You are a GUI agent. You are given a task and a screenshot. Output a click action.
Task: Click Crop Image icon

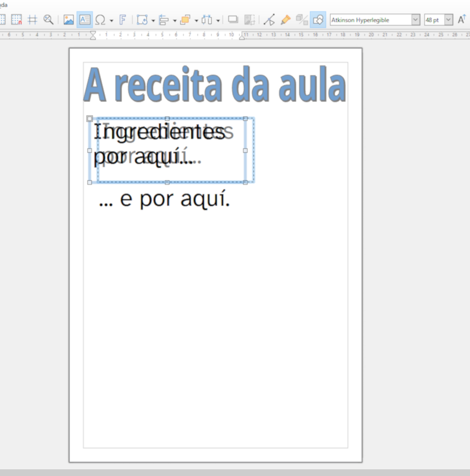point(249,20)
